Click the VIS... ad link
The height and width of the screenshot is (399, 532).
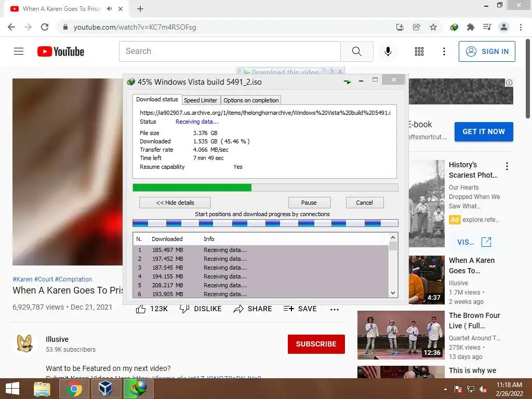tap(474, 242)
